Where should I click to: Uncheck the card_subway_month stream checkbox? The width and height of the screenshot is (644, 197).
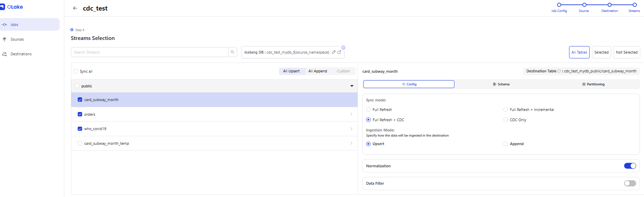coord(80,100)
